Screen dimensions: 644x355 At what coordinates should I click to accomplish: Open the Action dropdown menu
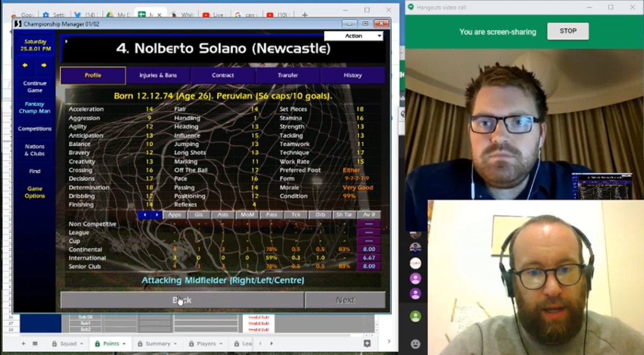[x=354, y=36]
